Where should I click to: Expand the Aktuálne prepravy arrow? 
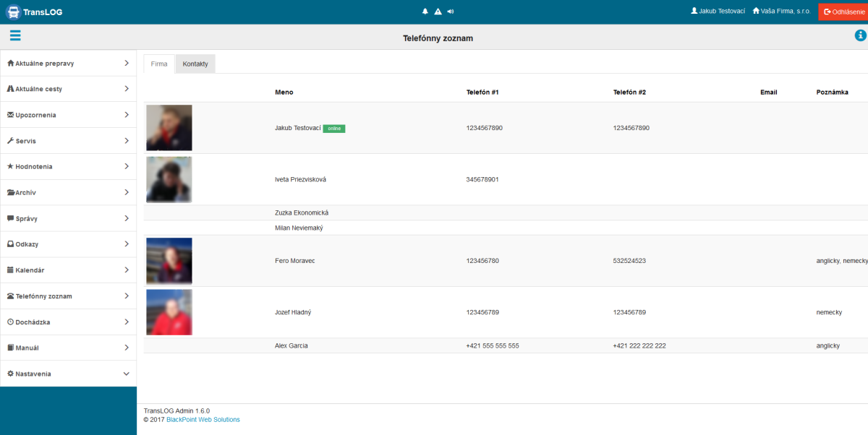pos(126,63)
